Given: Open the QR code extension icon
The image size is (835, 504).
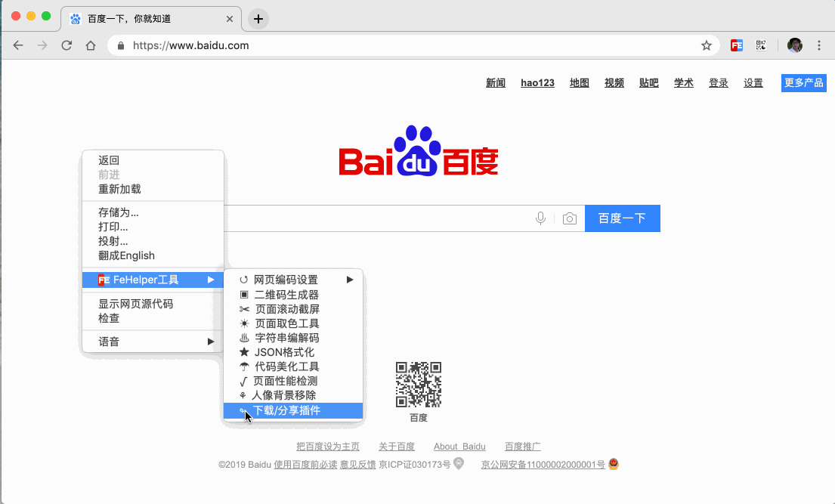Looking at the screenshot, I should pyautogui.click(x=761, y=45).
